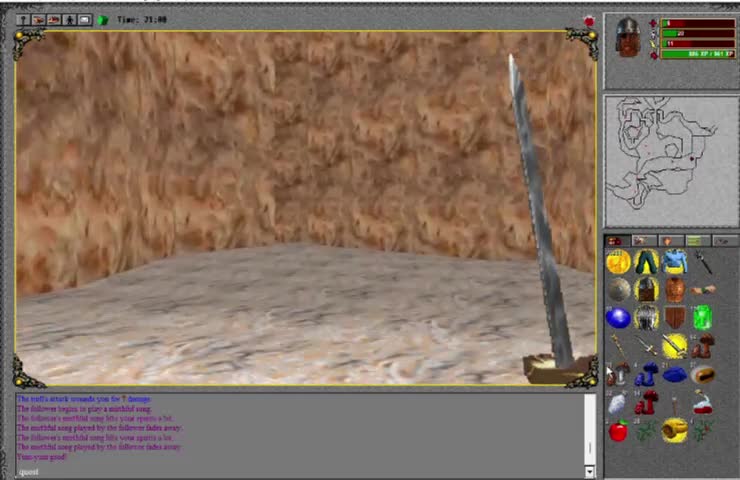Click the green XP progress bar
Viewport: 740px width, 480px height.
[x=698, y=54]
